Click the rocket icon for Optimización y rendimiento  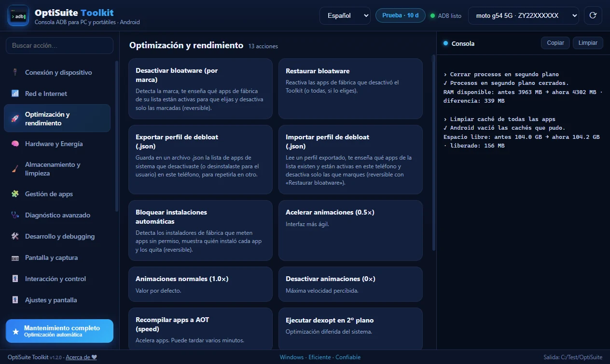point(15,119)
